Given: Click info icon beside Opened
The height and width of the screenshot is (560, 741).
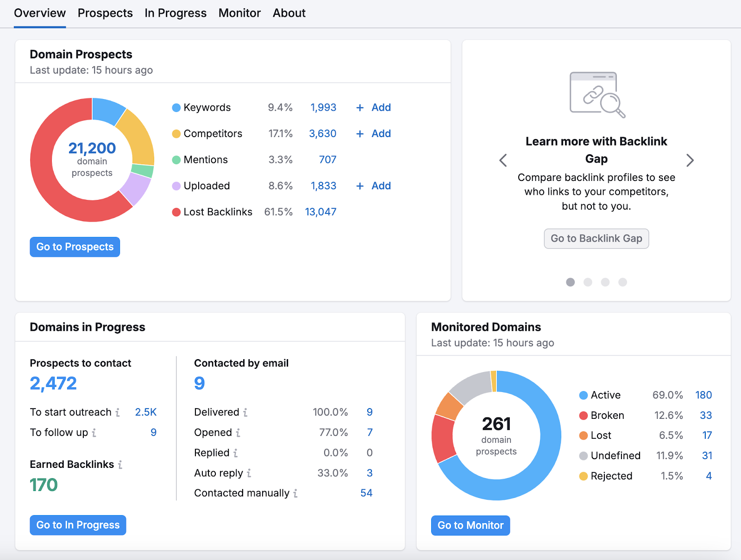Looking at the screenshot, I should point(239,433).
